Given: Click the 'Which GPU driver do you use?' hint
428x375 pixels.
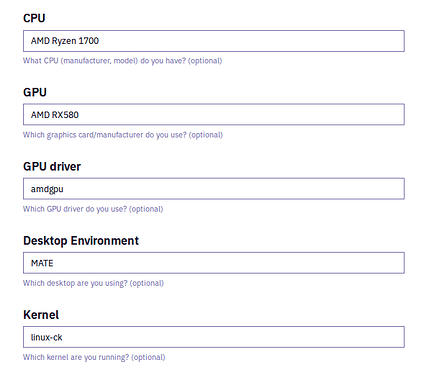Looking at the screenshot, I should pyautogui.click(x=75, y=209).
